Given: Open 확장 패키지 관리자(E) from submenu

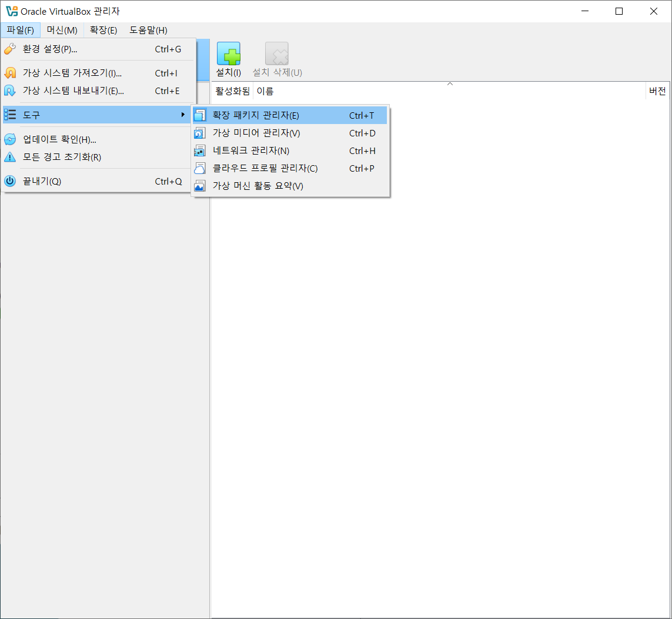Looking at the screenshot, I should 290,115.
